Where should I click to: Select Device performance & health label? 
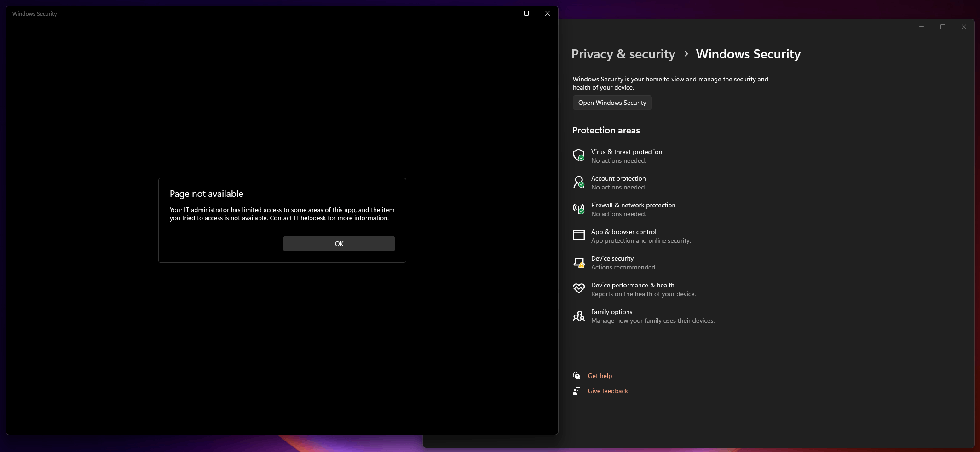pos(633,285)
